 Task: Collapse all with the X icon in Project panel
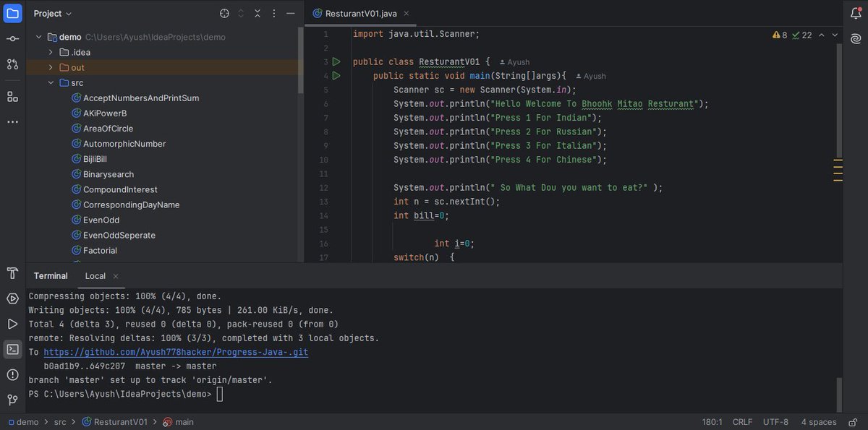[258, 13]
